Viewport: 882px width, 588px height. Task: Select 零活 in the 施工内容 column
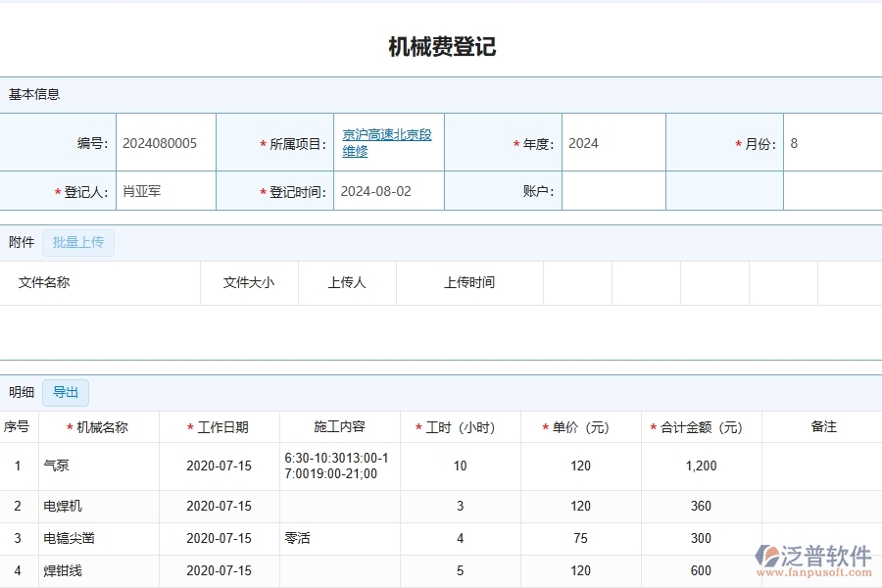click(300, 538)
